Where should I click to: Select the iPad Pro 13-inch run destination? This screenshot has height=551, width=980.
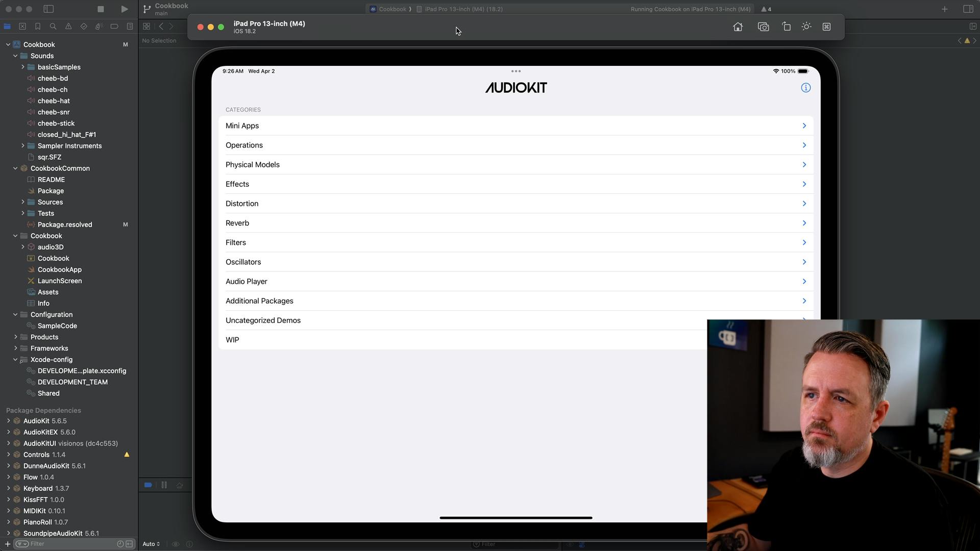459,9
